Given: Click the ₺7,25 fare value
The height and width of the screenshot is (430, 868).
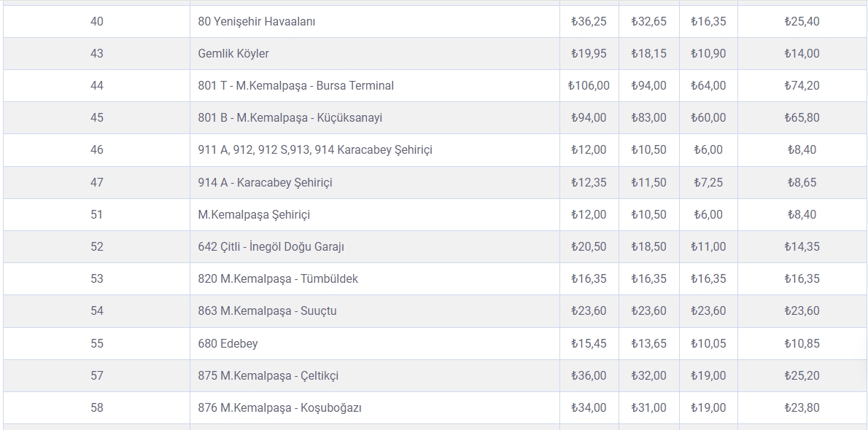Looking at the screenshot, I should [708, 183].
